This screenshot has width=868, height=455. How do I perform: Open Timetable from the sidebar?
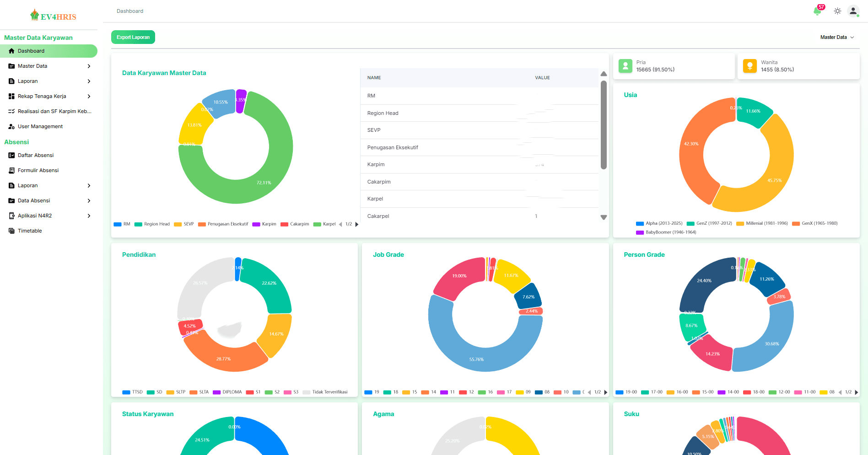30,231
